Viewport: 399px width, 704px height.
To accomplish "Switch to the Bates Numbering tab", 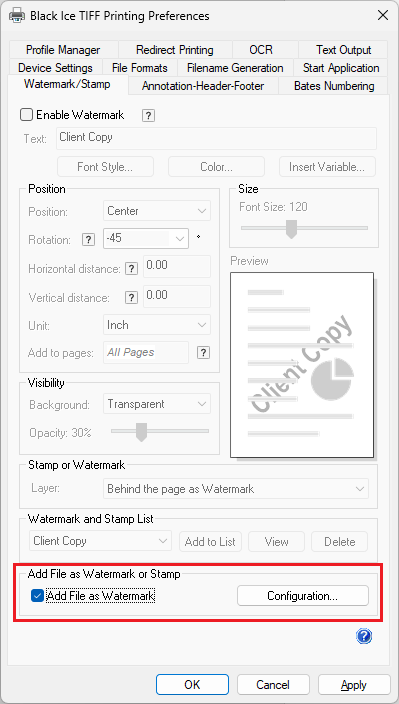I will pos(334,86).
